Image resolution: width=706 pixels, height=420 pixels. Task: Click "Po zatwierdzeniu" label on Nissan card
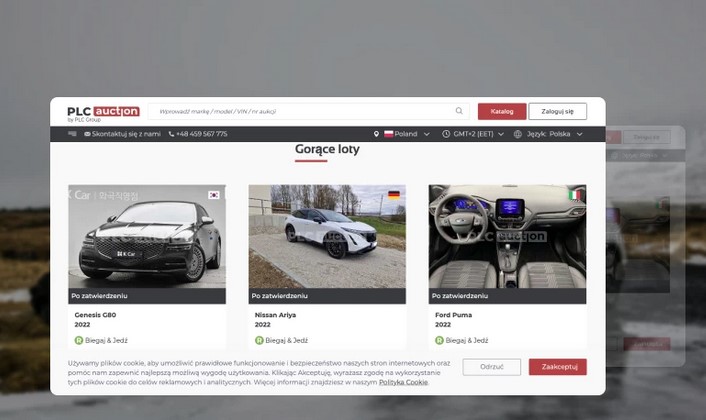click(x=280, y=296)
